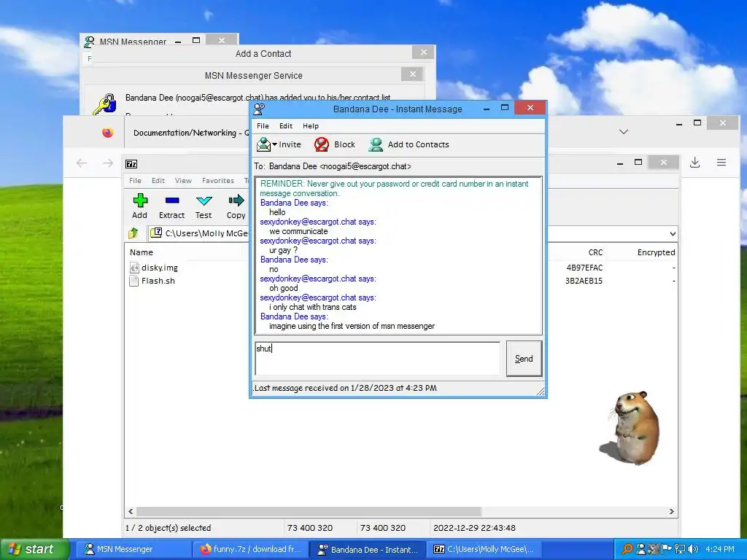Expand the 7-Zip address path dropdown

pos(673,234)
